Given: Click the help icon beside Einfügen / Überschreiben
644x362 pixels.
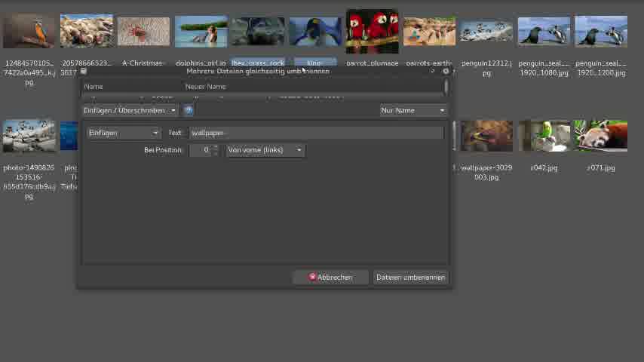Looking at the screenshot, I should click(x=189, y=110).
